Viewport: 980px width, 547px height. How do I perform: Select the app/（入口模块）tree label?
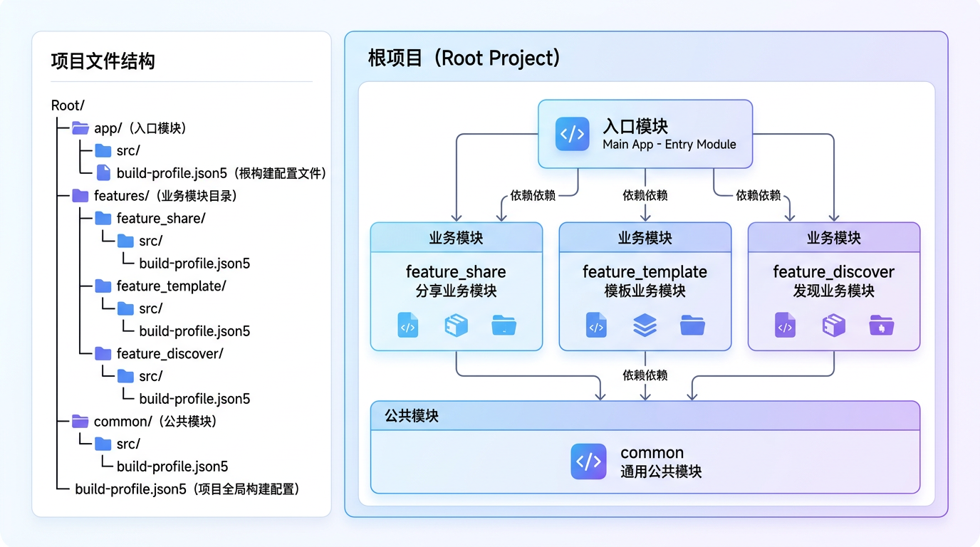[x=140, y=128]
